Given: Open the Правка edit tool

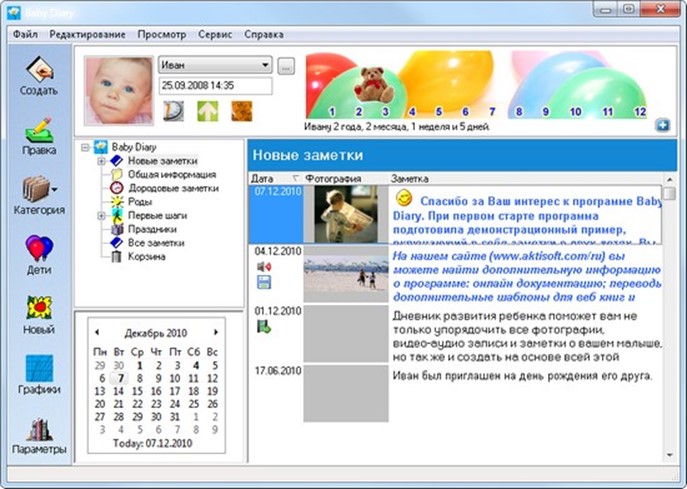Looking at the screenshot, I should [x=39, y=134].
